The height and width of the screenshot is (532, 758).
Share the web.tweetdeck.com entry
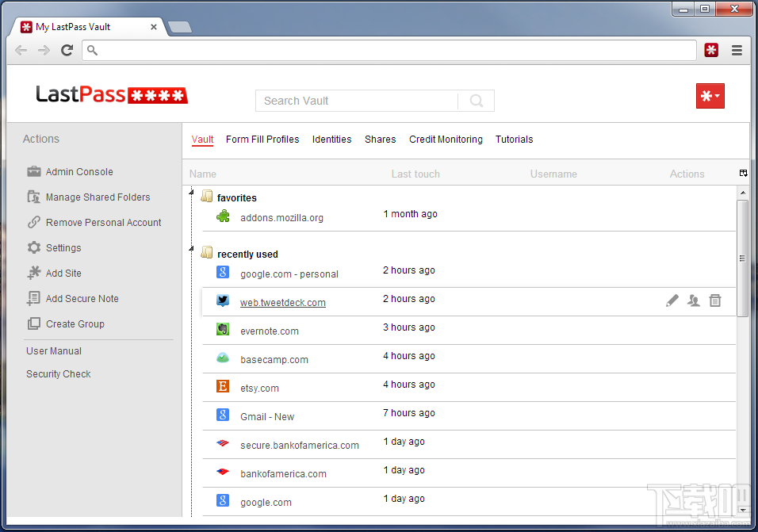693,300
